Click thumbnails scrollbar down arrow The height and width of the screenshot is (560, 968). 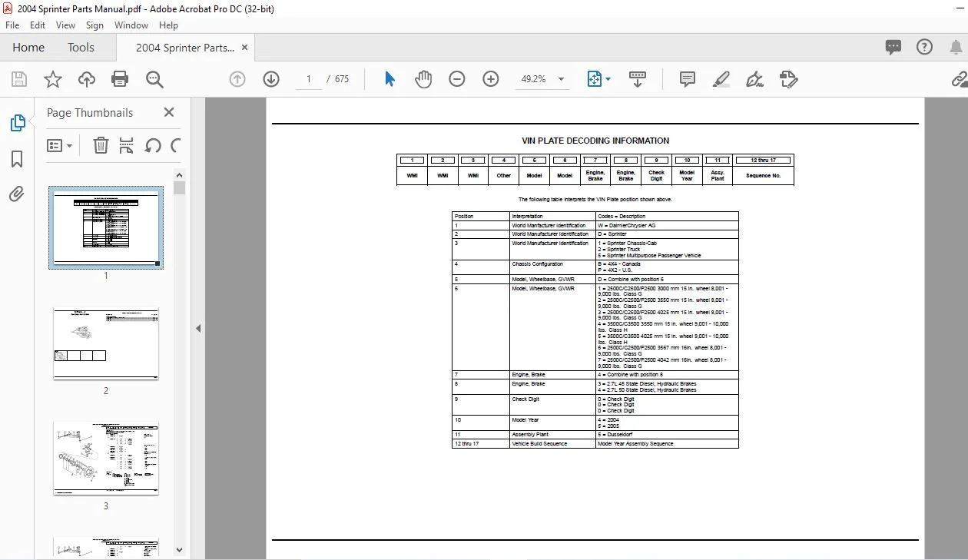[180, 549]
